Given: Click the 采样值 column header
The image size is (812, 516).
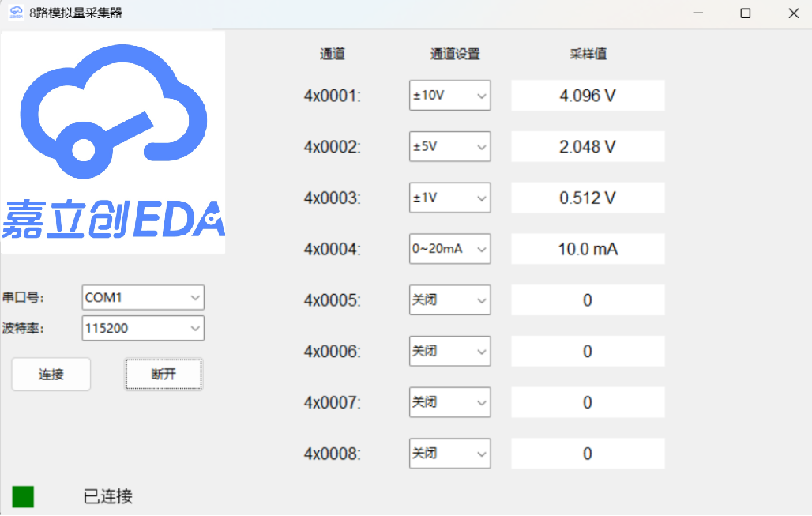Looking at the screenshot, I should click(x=588, y=54).
